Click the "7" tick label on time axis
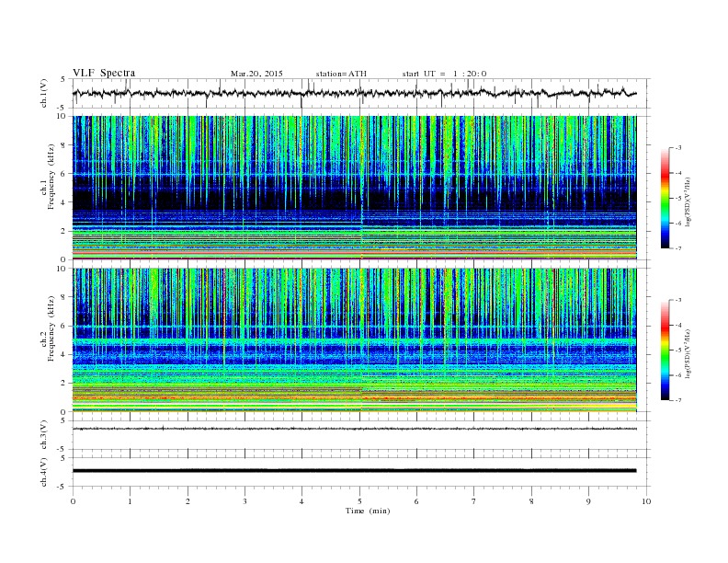This screenshot has height=563, width=728. (474, 501)
